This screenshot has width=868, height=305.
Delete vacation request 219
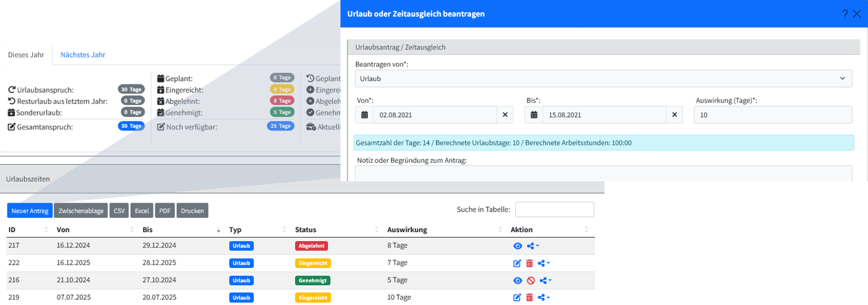[530, 297]
